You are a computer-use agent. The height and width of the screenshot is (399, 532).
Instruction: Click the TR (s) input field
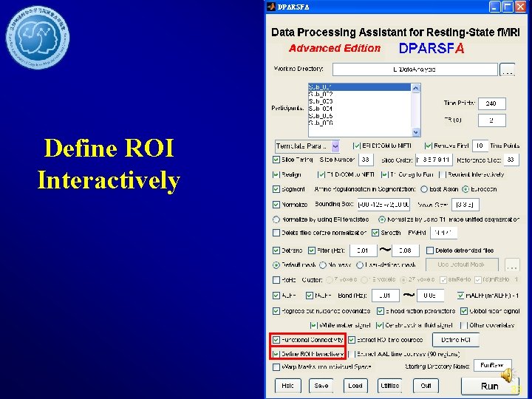pos(491,120)
